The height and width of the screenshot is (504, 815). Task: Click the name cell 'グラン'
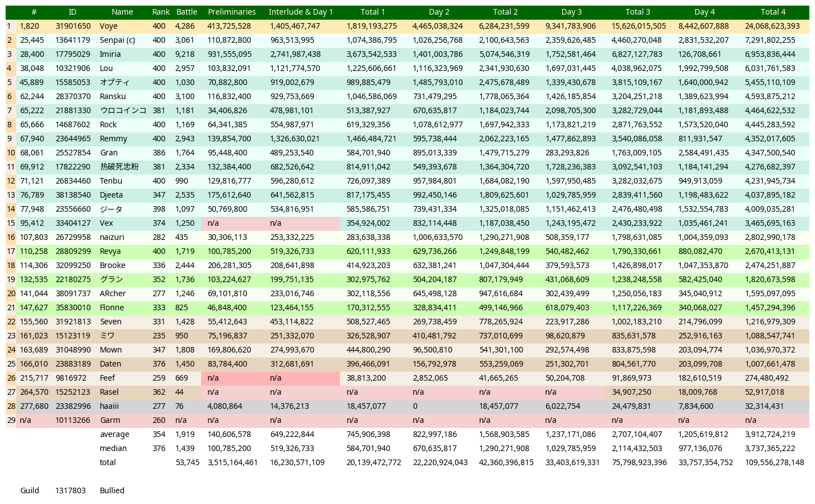point(111,279)
